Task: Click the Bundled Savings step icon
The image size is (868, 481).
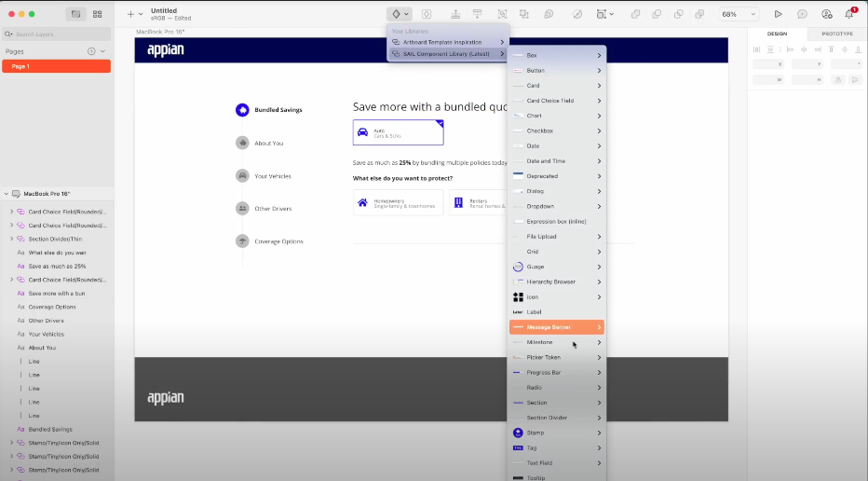Action: click(242, 110)
